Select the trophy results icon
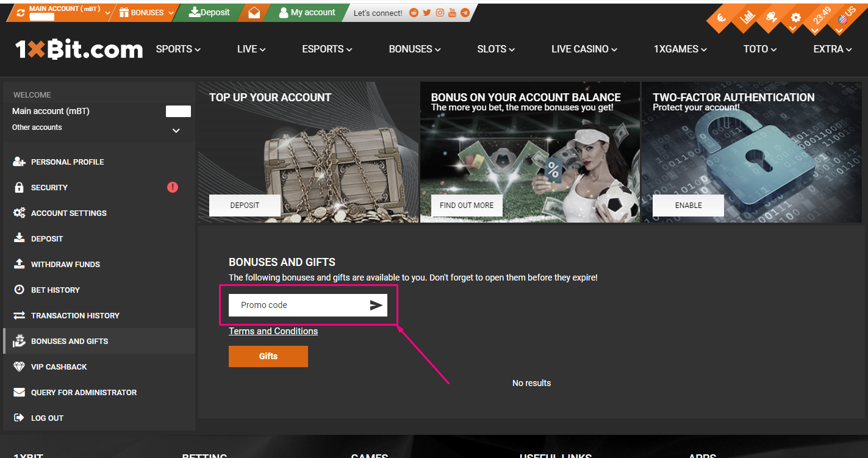This screenshot has height=458, width=868. click(x=772, y=17)
